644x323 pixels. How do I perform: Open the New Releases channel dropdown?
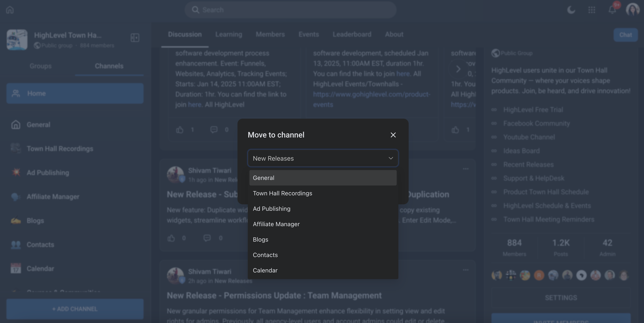click(322, 158)
